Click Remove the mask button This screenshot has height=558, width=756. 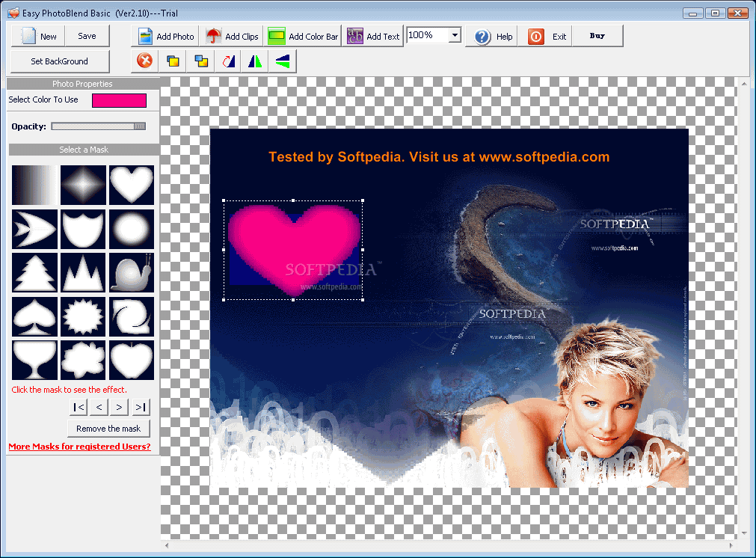pyautogui.click(x=108, y=429)
